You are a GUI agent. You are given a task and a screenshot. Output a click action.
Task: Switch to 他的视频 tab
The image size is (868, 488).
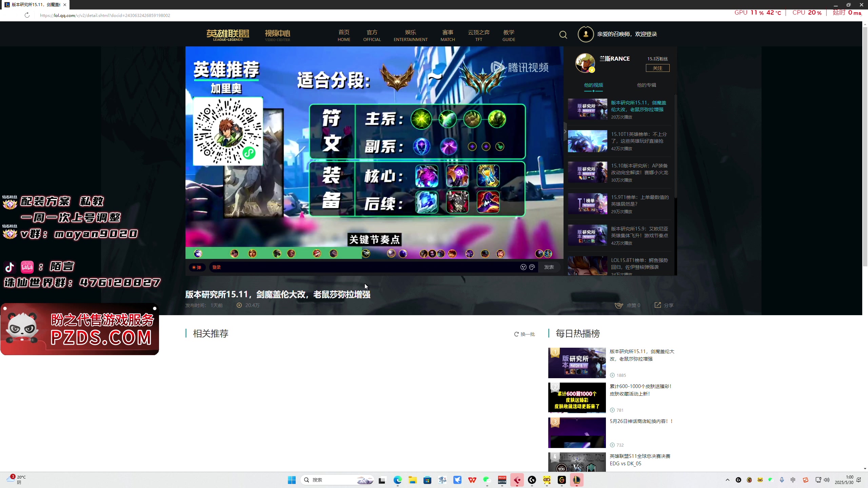[x=593, y=85]
